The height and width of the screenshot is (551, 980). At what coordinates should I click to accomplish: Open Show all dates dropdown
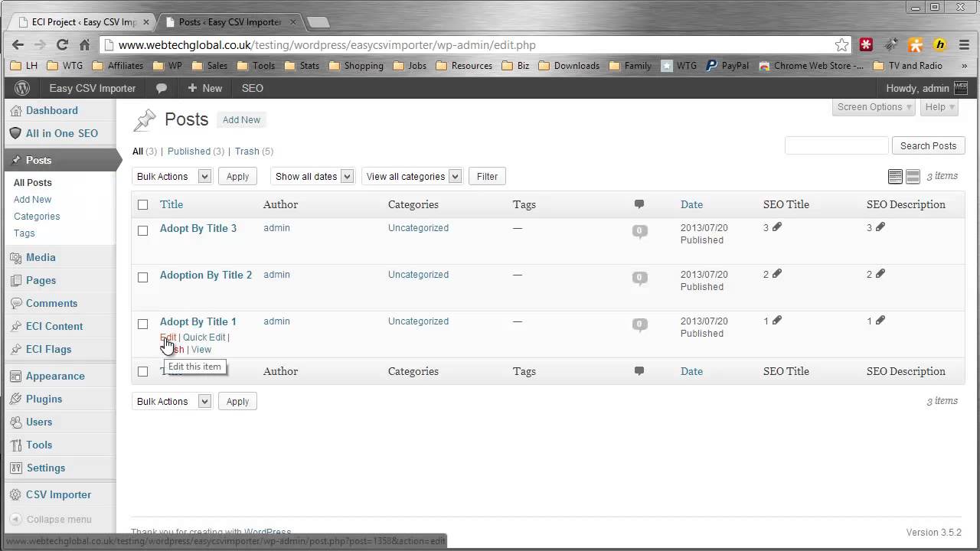click(312, 176)
